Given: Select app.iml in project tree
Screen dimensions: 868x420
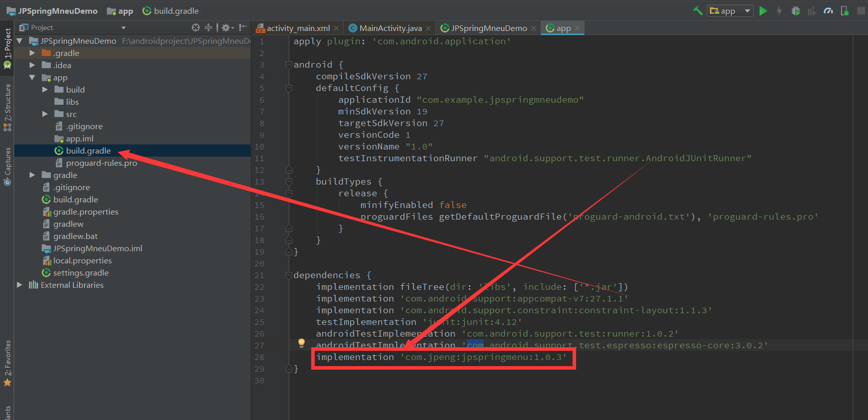Looking at the screenshot, I should click(x=74, y=138).
